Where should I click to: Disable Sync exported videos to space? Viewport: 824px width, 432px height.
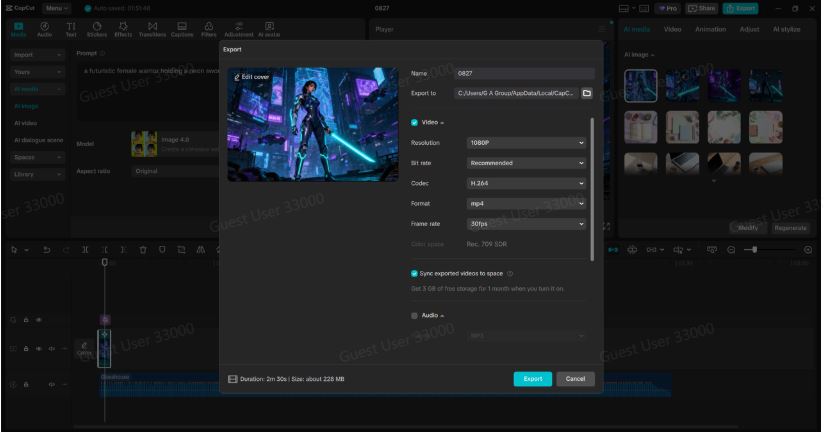tap(415, 273)
